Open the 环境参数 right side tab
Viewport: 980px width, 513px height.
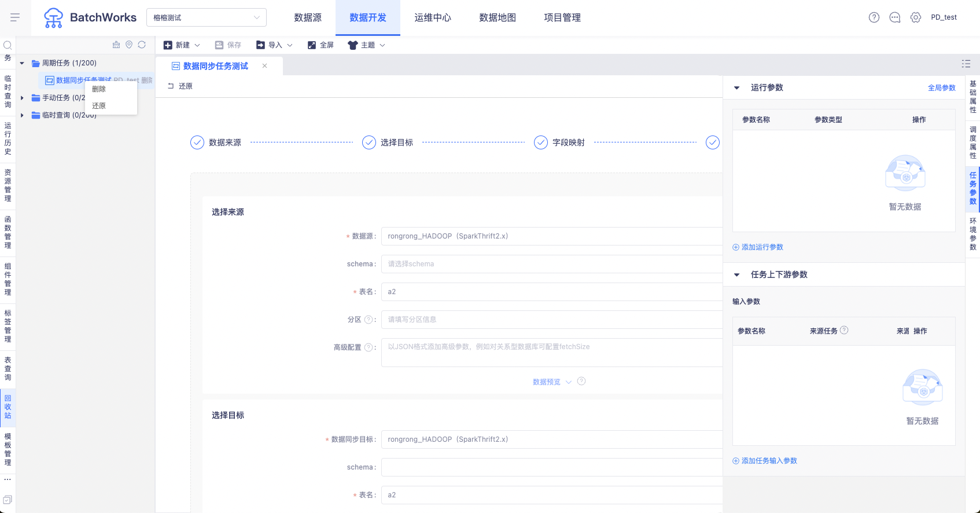coord(973,234)
